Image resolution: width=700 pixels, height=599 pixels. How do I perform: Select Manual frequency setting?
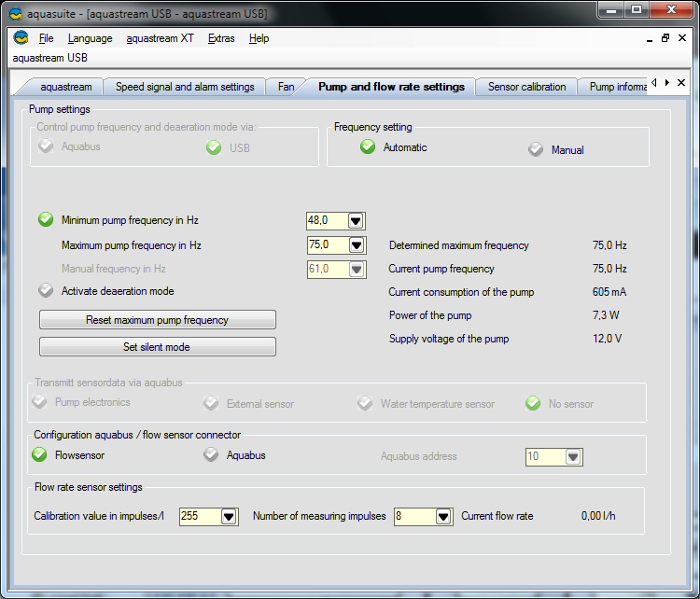point(556,150)
